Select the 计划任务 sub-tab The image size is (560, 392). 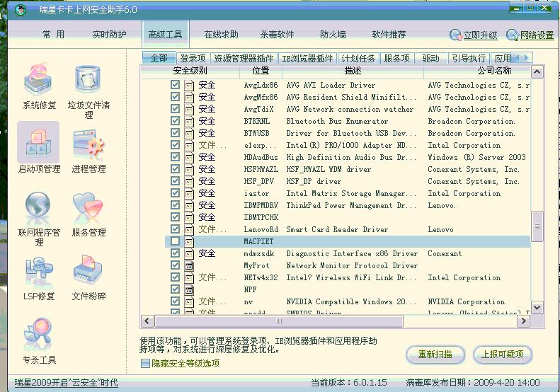(x=358, y=58)
